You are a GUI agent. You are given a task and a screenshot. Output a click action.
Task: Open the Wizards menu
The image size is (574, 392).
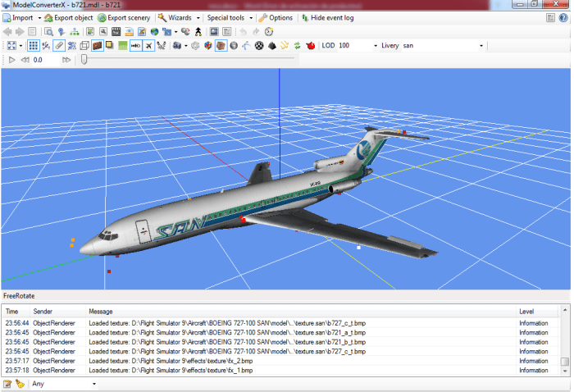175,18
